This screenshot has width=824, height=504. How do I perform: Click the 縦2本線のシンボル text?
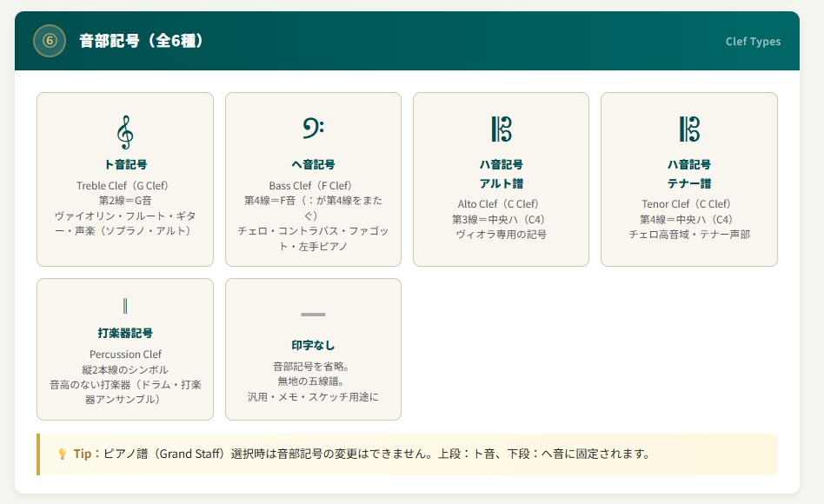125,369
